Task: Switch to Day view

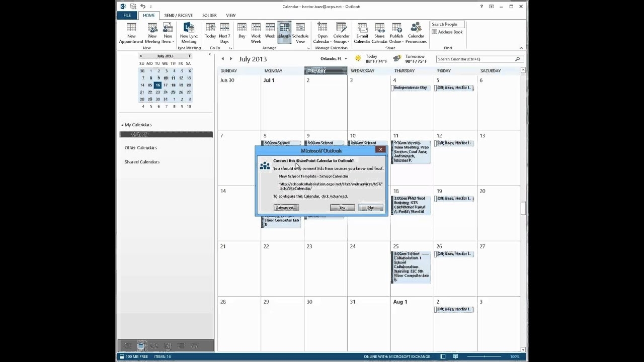Action: click(242, 31)
